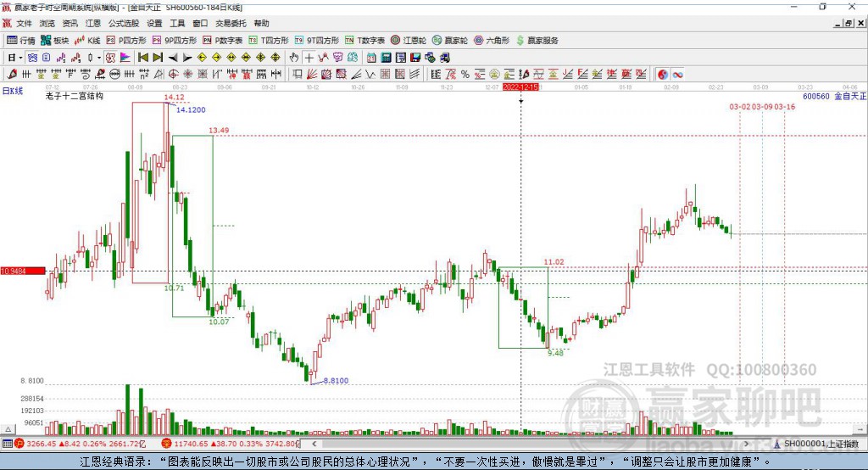Select the circled crosshair target tool
The width and height of the screenshot is (868, 470).
[x=173, y=75]
